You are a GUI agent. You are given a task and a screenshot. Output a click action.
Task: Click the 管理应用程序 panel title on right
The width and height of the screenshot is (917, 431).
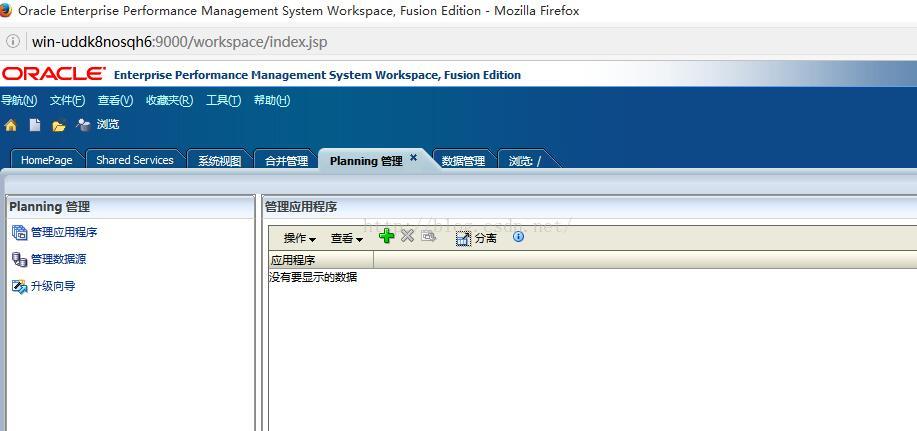click(301, 207)
